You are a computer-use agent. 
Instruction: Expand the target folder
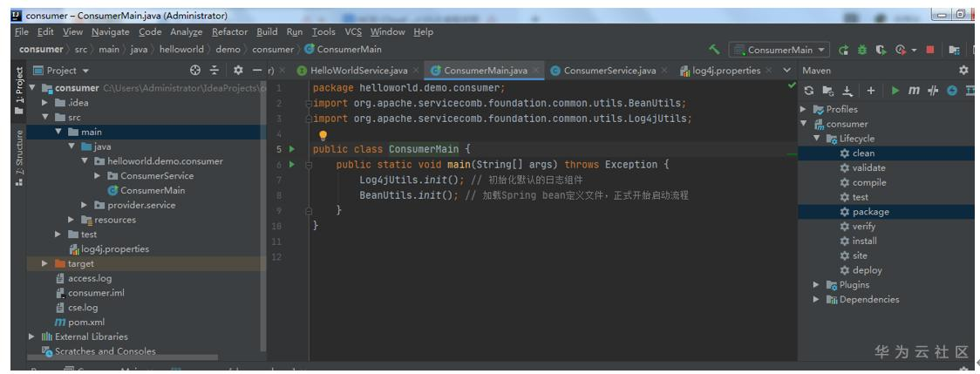click(x=45, y=263)
